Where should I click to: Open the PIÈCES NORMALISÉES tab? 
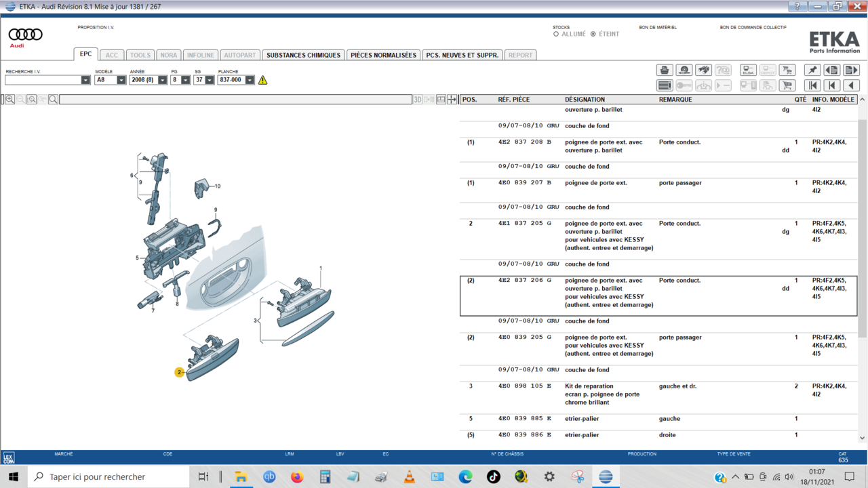point(383,55)
